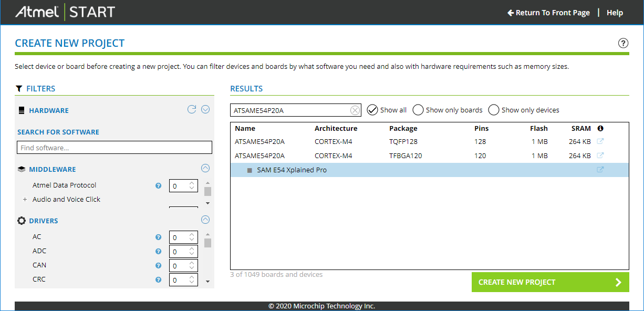
Task: Reset hardware filters with refresh icon
Action: pos(192,109)
